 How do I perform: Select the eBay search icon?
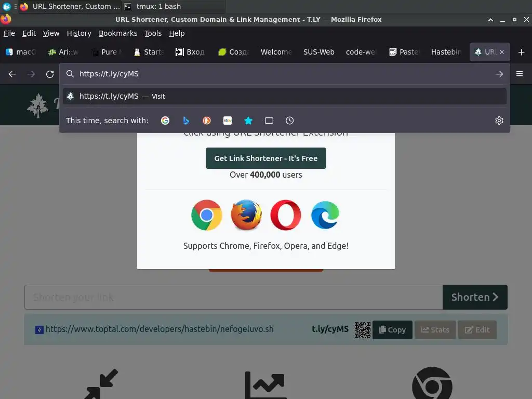tap(228, 121)
